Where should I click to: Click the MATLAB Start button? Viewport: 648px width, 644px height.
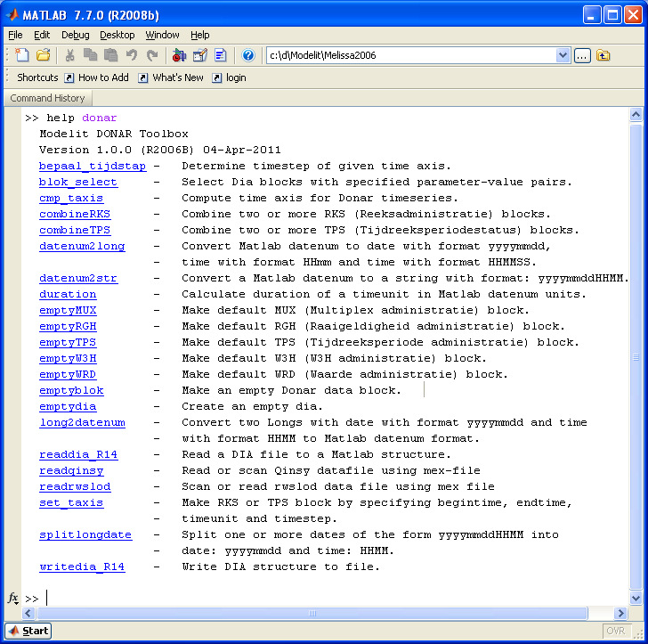pyautogui.click(x=28, y=631)
